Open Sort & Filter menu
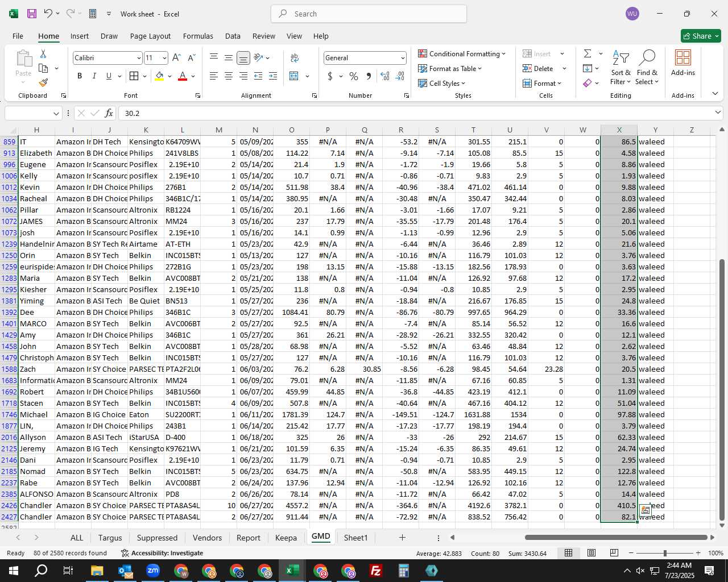Viewport: 728px width, 582px height. coord(621,68)
